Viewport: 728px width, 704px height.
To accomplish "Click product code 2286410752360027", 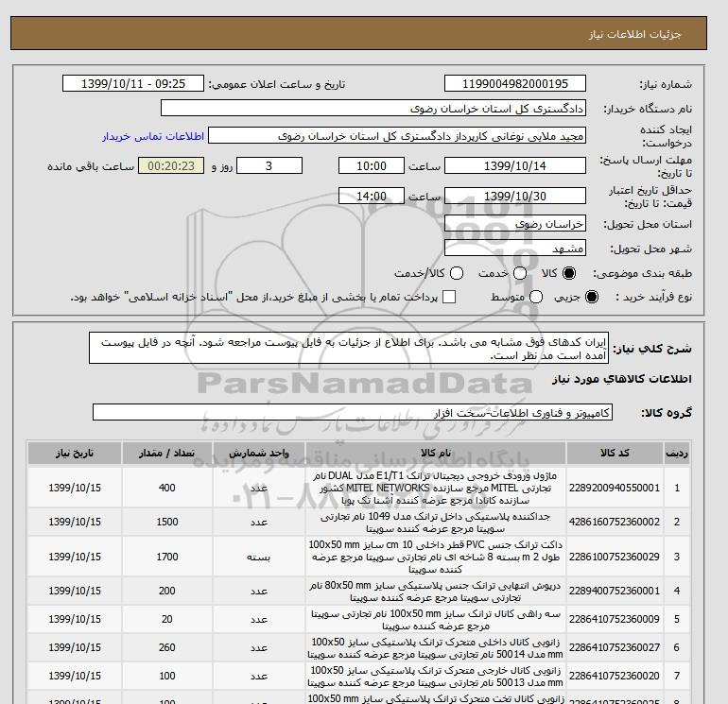I will [x=615, y=647].
